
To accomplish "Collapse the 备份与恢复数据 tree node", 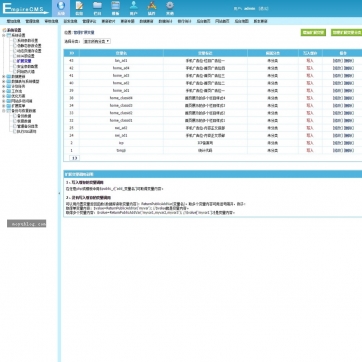I will tap(4, 111).
